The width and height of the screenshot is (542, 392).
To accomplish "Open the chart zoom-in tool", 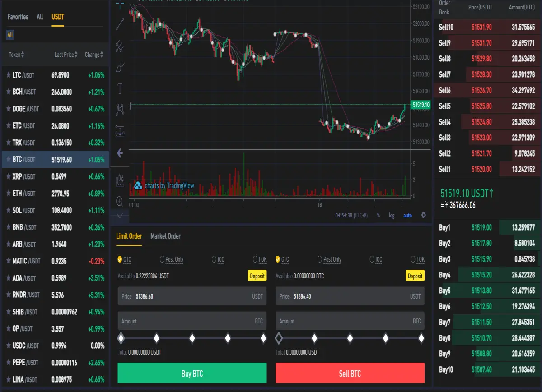I will coord(120,201).
